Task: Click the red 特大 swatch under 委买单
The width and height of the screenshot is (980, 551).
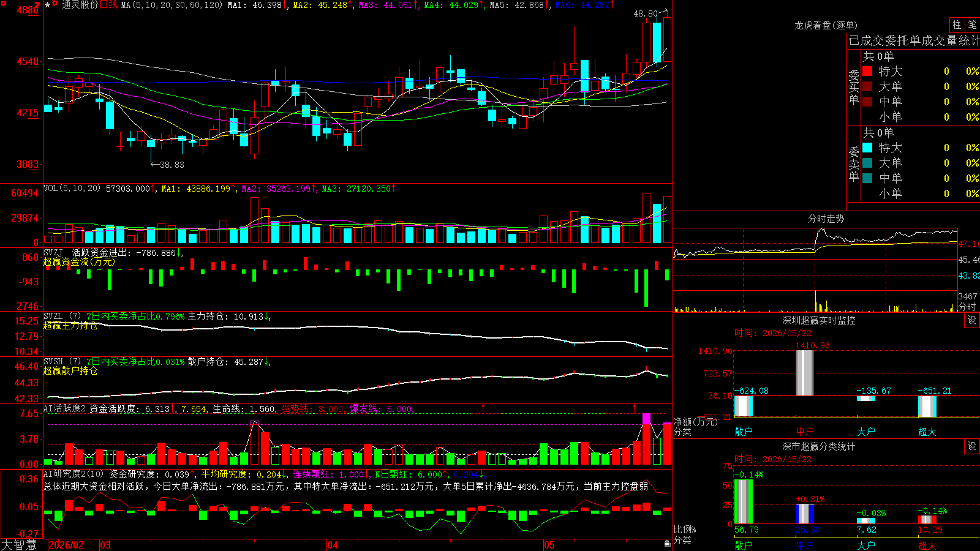Action: (x=867, y=71)
